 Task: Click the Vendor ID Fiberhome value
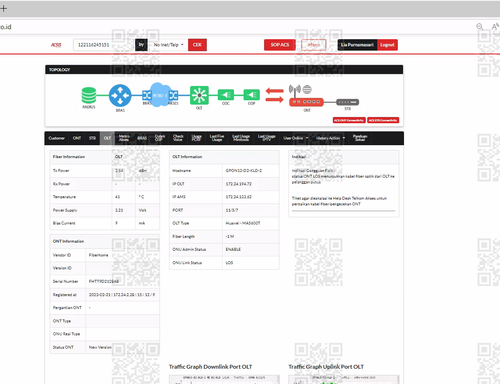pyautogui.click(x=98, y=255)
